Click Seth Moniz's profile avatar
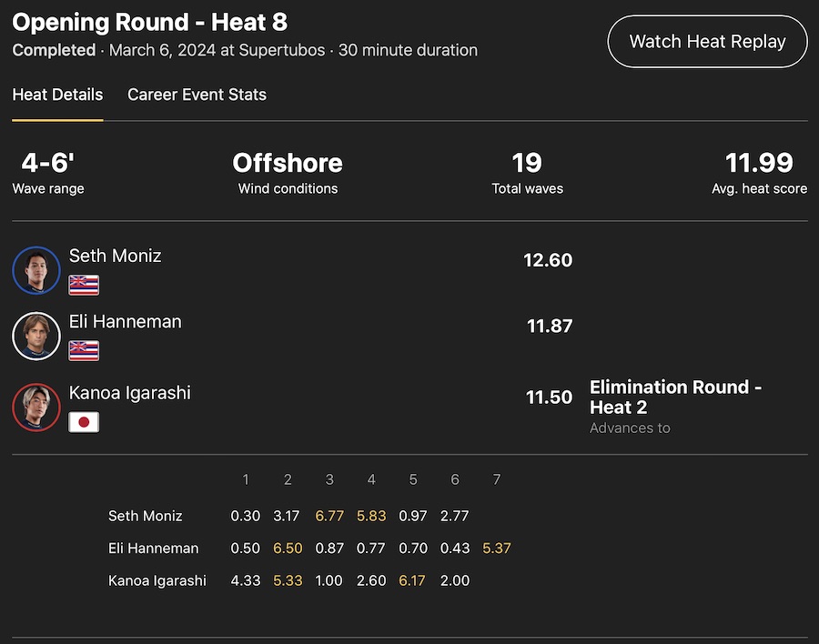 coord(36,270)
